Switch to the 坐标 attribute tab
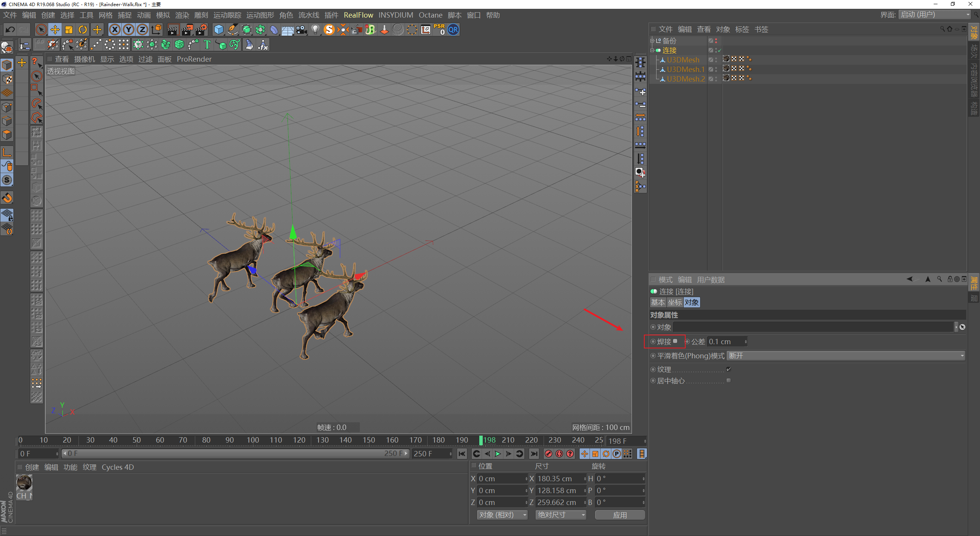The height and width of the screenshot is (536, 980). click(x=675, y=302)
